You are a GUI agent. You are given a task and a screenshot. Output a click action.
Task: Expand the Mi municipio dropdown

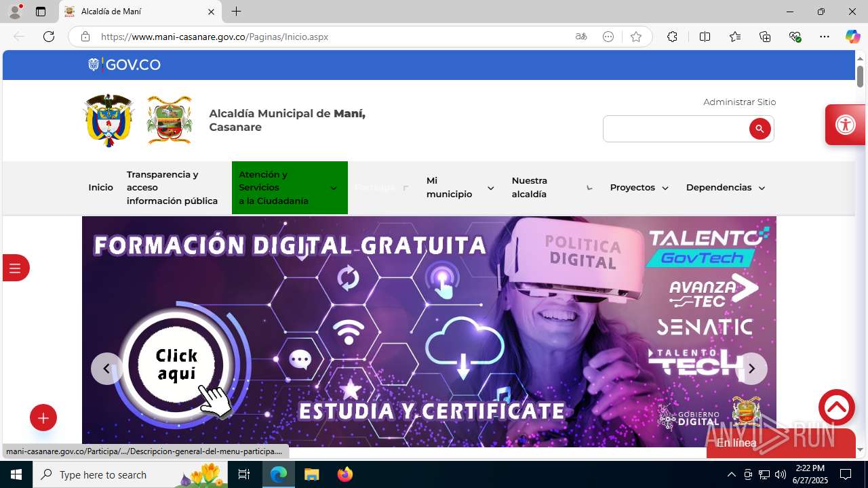(x=490, y=188)
